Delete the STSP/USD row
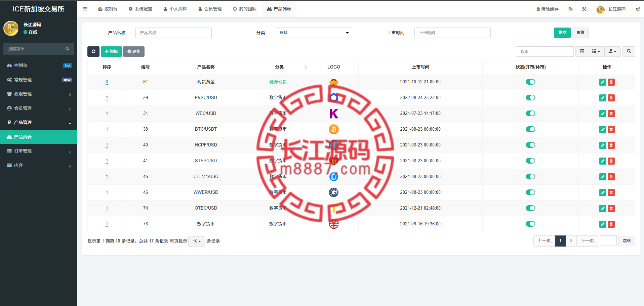This screenshot has height=306, width=644. 611,161
